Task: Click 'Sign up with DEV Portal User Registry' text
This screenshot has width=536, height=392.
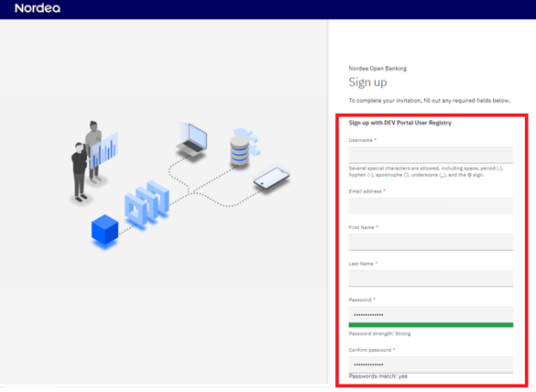Action: click(400, 123)
